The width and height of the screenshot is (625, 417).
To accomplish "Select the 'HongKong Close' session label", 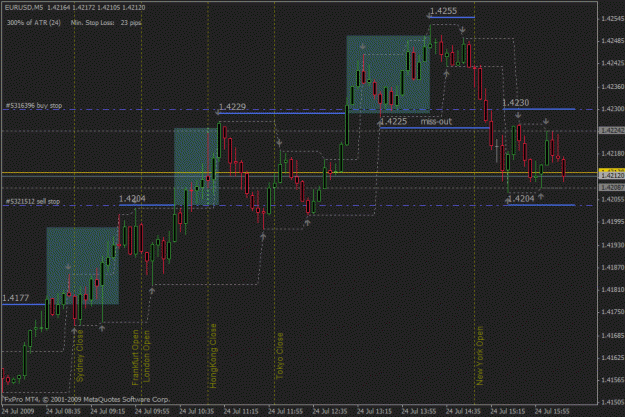I will (x=213, y=356).
